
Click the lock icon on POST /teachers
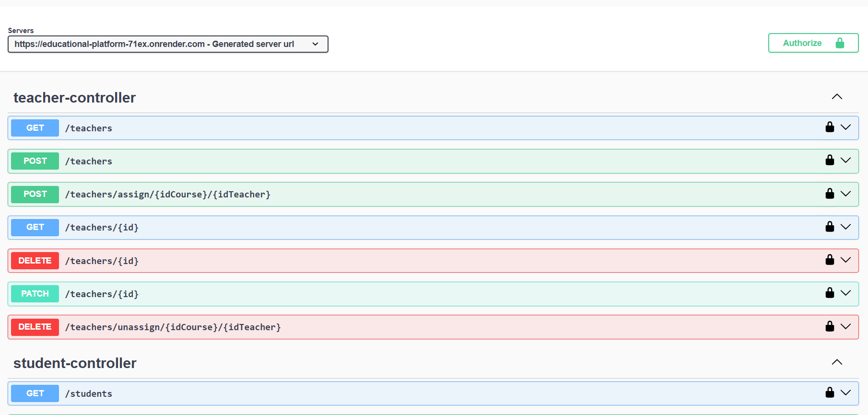(x=830, y=161)
